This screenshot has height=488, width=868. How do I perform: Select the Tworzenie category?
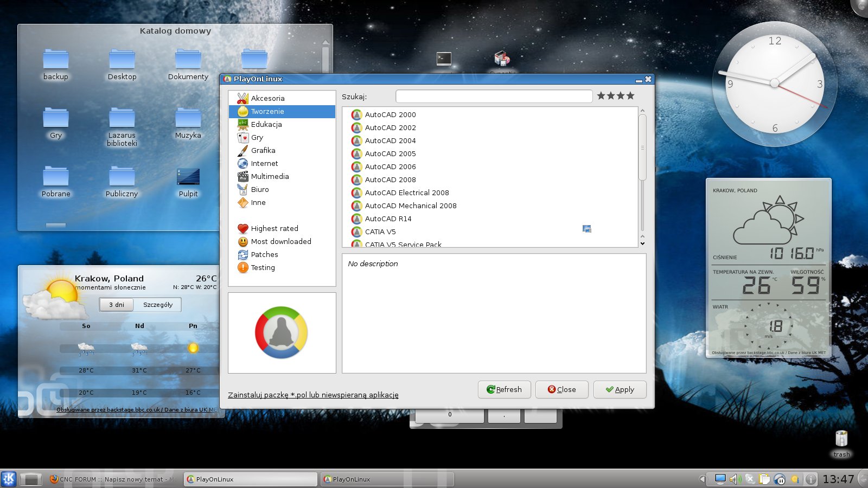[x=282, y=111]
